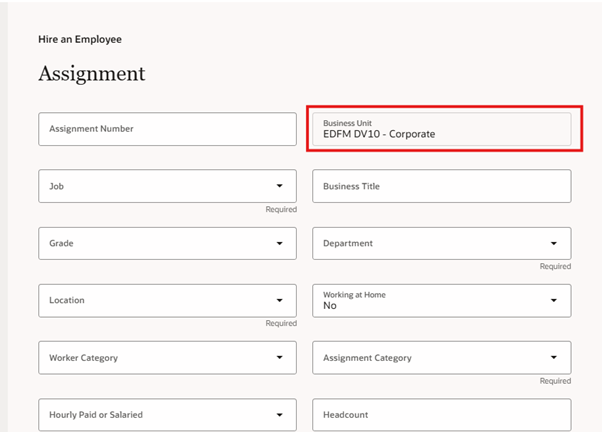Click the "Hire an Employee" page title
This screenshot has height=432, width=602.
coord(79,40)
